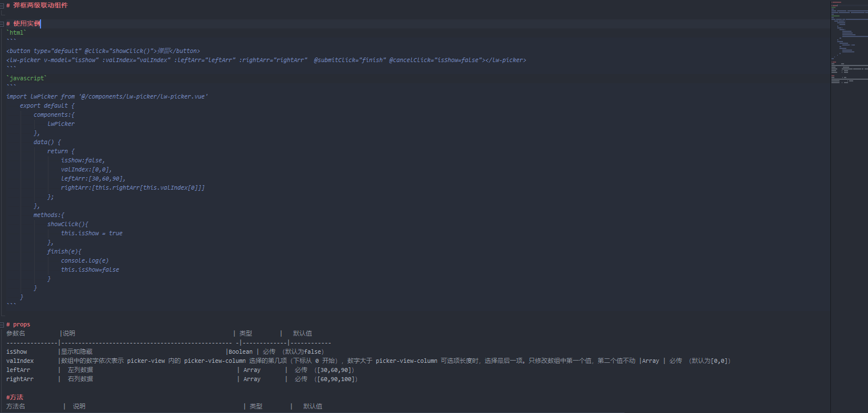Click the '左列数据' description cell
Viewport: 868px width, 413px height.
80,370
